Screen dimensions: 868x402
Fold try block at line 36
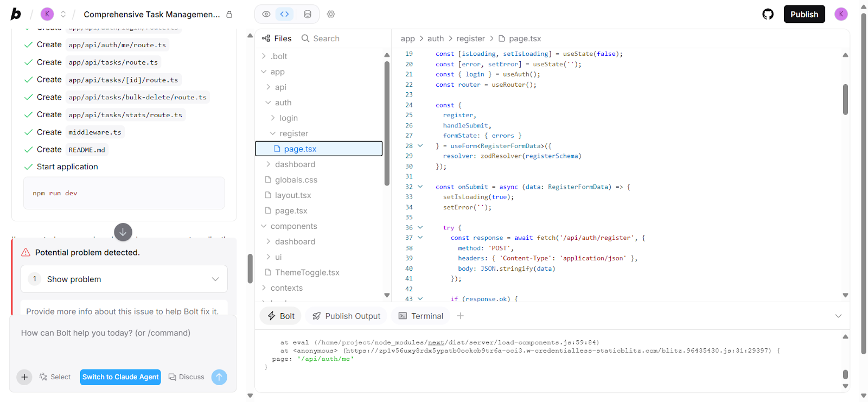pos(420,228)
